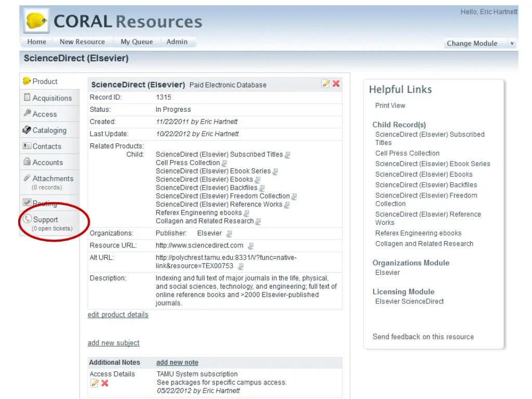Click popup icon next to Elsevier publisher

pos(229,234)
